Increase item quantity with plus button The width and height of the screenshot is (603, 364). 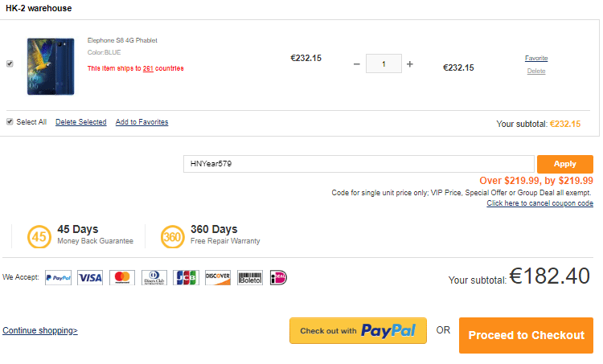(x=410, y=63)
